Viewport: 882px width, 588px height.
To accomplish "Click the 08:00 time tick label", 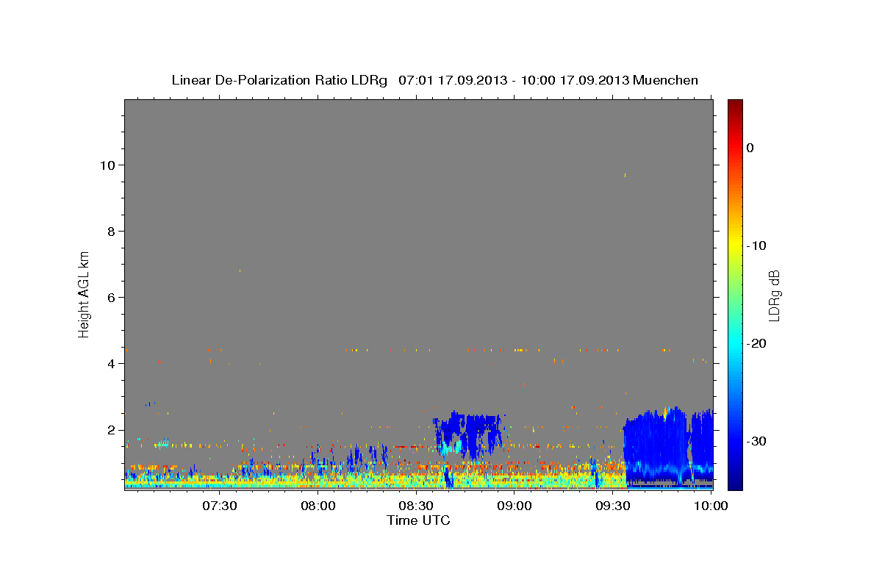I will point(318,506).
